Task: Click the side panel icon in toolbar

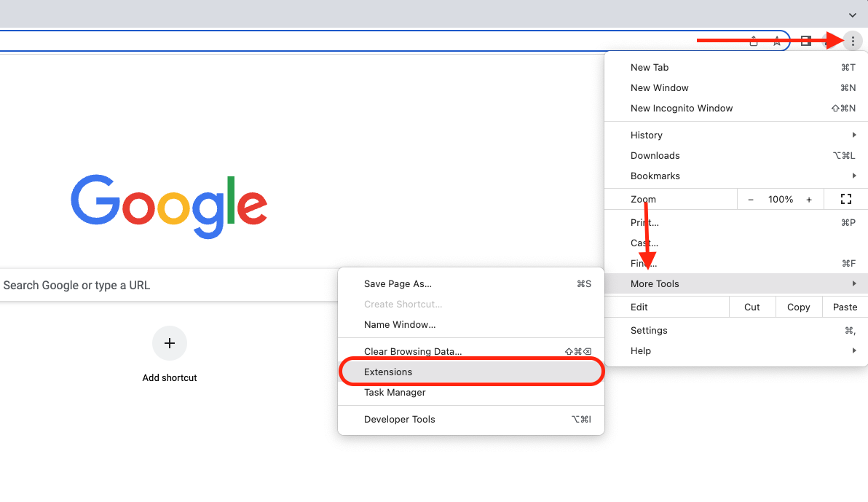Action: [x=806, y=41]
